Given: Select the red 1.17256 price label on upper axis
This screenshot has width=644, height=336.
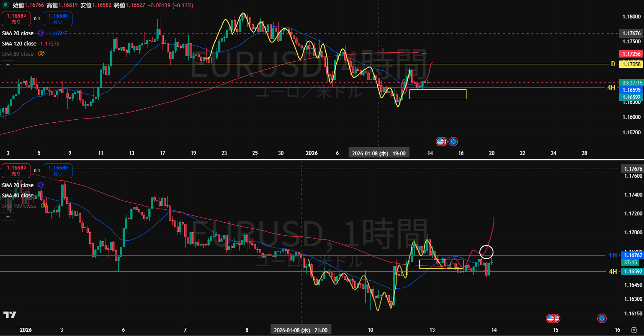Looking at the screenshot, I should point(630,54).
